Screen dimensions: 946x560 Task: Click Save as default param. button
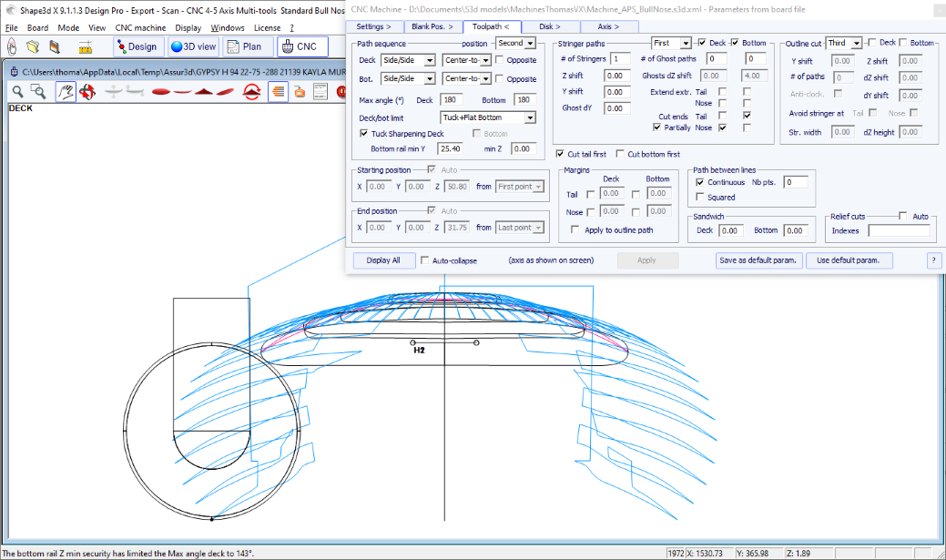pos(758,260)
